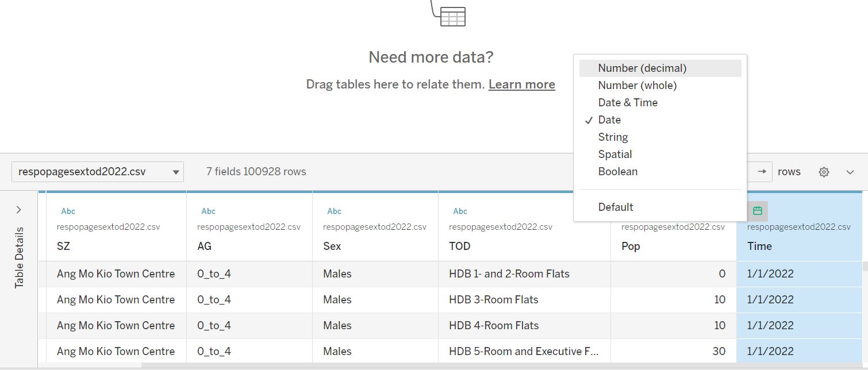The height and width of the screenshot is (370, 868).
Task: Click the calendar date icon for Time field
Action: [757, 211]
